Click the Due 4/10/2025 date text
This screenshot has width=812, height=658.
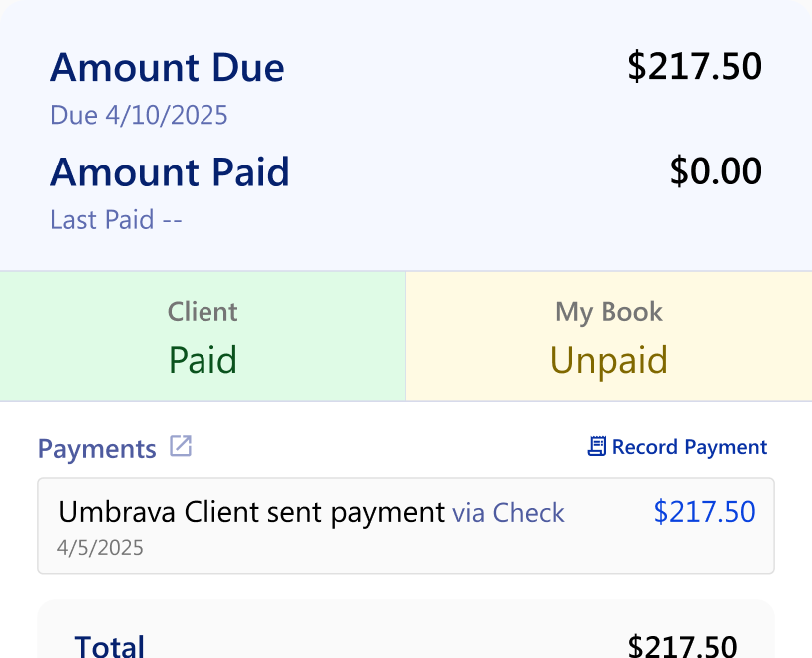coord(139,116)
